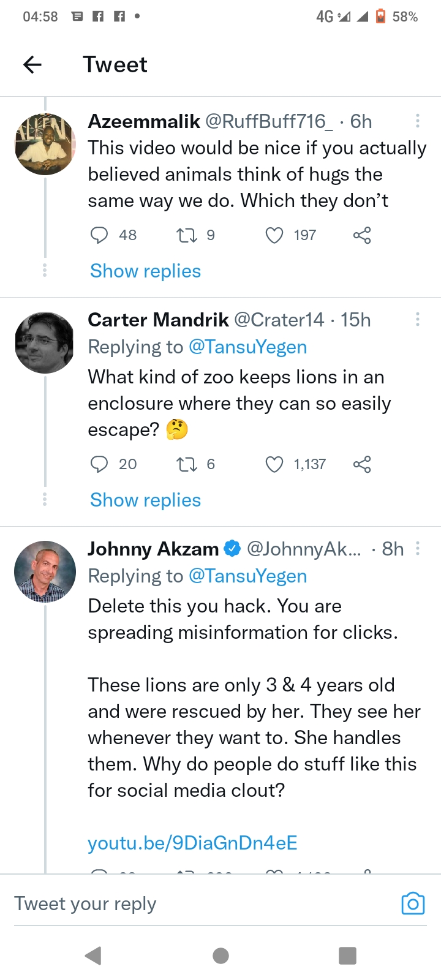Open overflow menu on Carter Mandrik's tweet

click(x=418, y=319)
